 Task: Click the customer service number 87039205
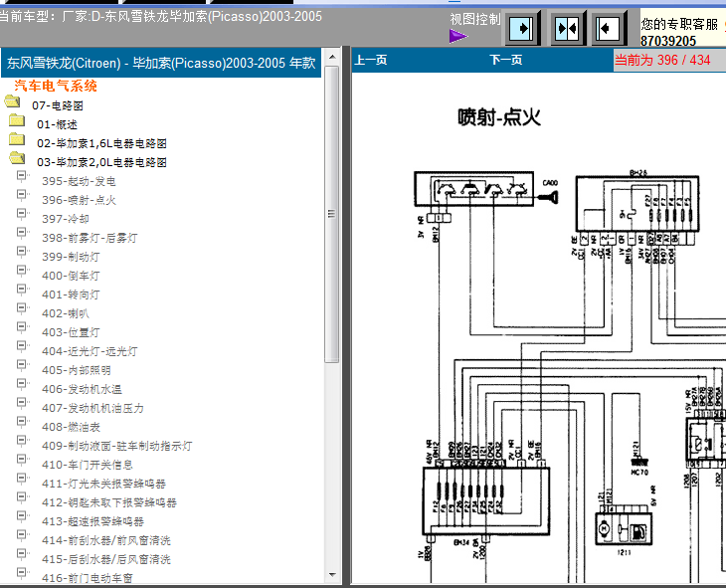[x=668, y=41]
